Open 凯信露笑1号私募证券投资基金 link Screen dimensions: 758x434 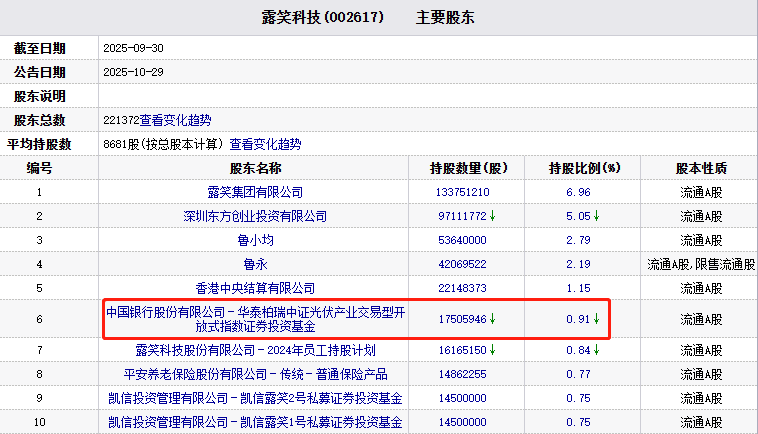[x=255, y=422]
